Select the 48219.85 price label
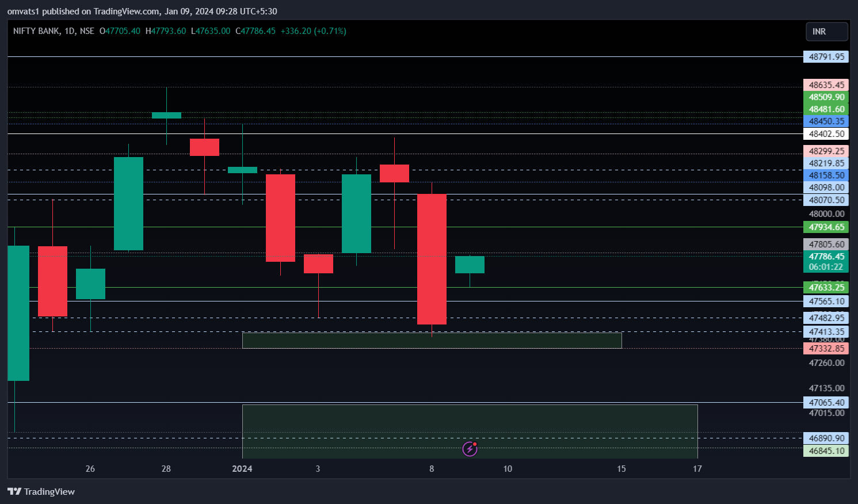Screen dimensions: 858x504 [826, 163]
